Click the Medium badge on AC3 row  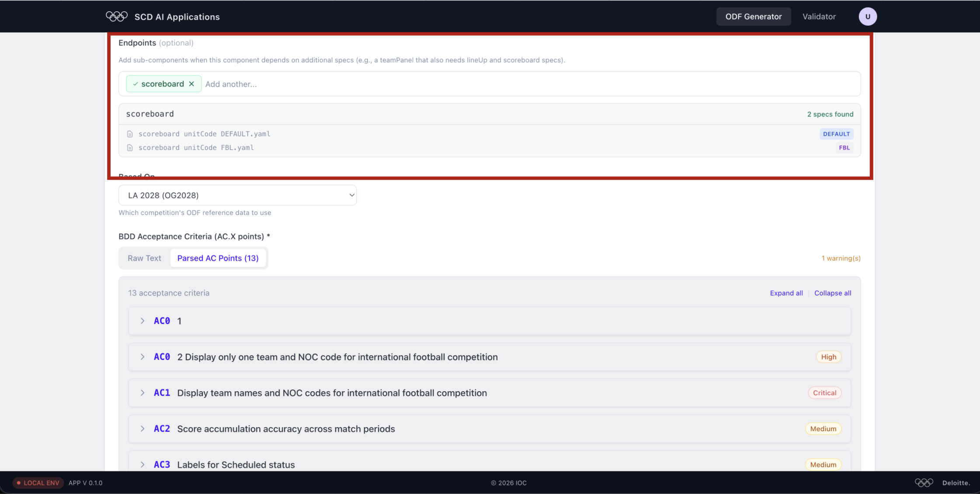pyautogui.click(x=823, y=465)
